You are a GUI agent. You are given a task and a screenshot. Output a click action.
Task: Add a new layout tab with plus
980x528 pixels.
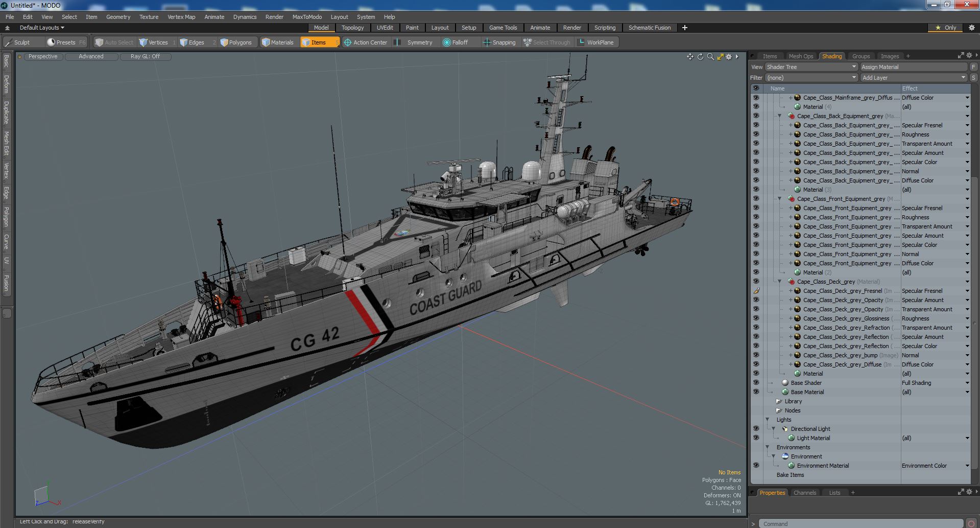pos(684,28)
